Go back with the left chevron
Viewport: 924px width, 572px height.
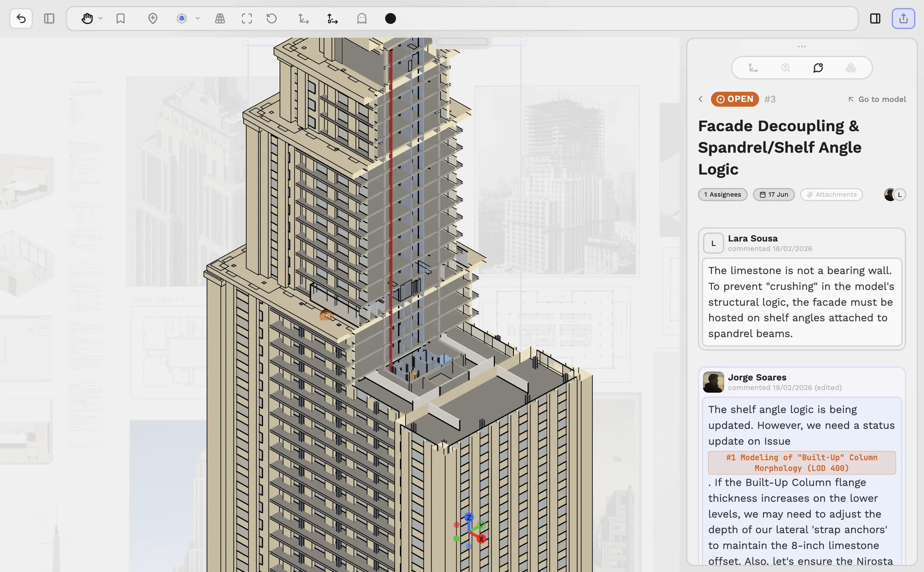click(701, 99)
